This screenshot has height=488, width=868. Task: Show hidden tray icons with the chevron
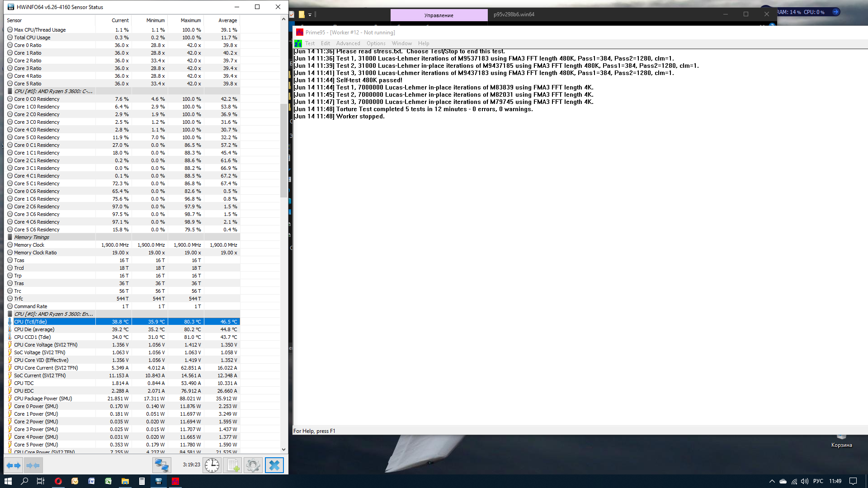pyautogui.click(x=772, y=481)
